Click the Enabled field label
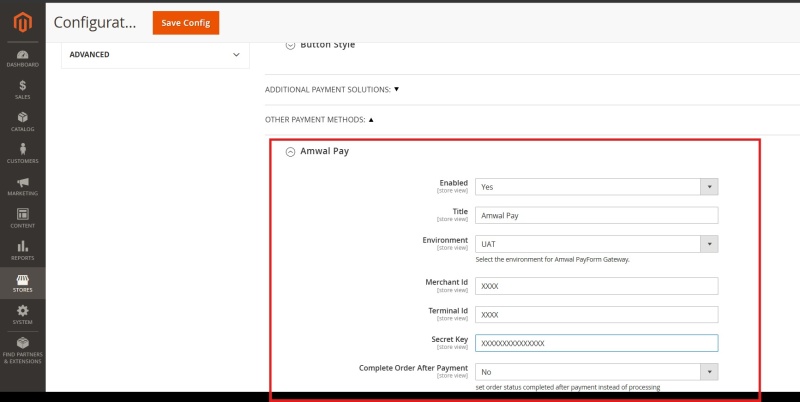 click(x=454, y=183)
